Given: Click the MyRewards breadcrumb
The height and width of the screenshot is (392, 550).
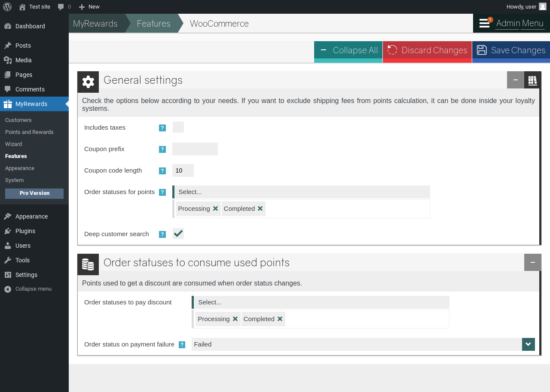Looking at the screenshot, I should [95, 24].
